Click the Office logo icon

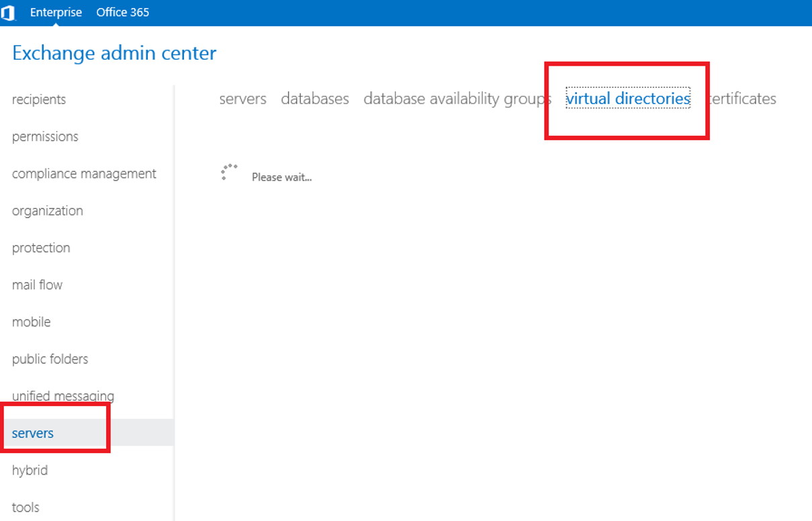[8, 13]
